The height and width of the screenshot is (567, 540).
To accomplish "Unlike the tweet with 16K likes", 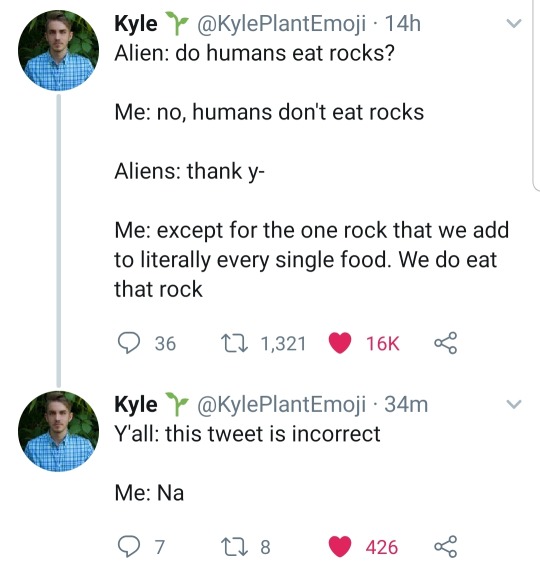I will 340,343.
